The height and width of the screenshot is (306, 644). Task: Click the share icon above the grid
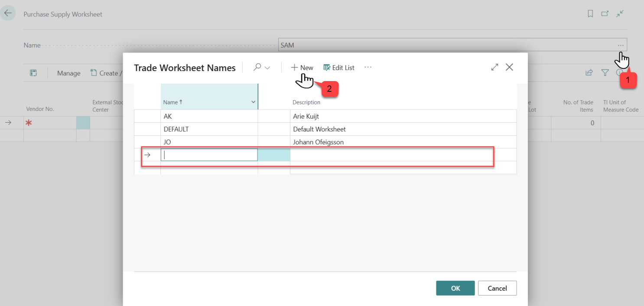click(589, 73)
